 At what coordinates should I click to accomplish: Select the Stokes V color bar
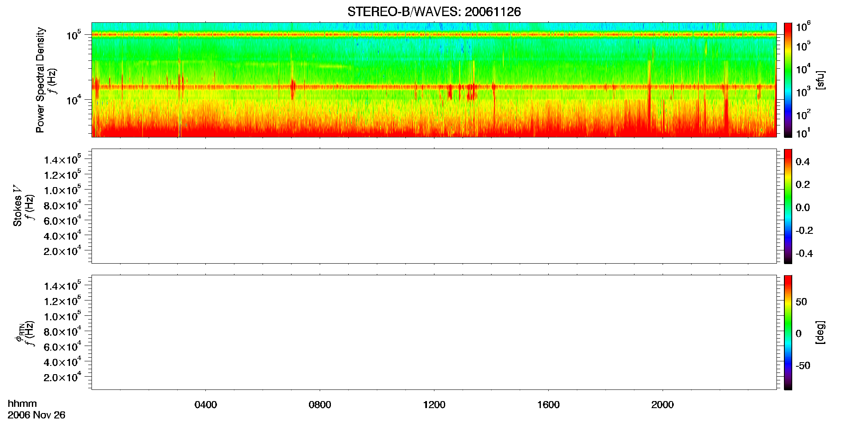click(788, 206)
